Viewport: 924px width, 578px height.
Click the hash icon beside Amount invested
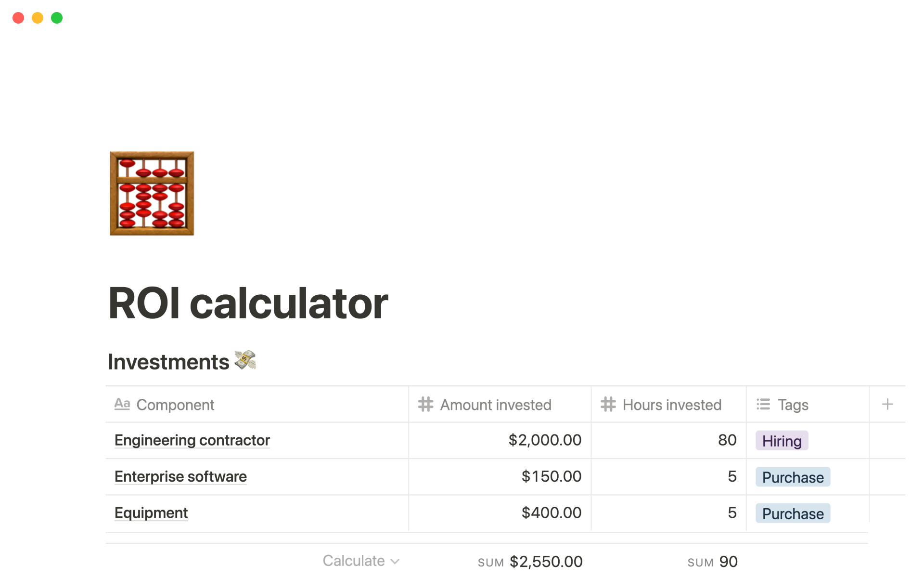tap(425, 405)
